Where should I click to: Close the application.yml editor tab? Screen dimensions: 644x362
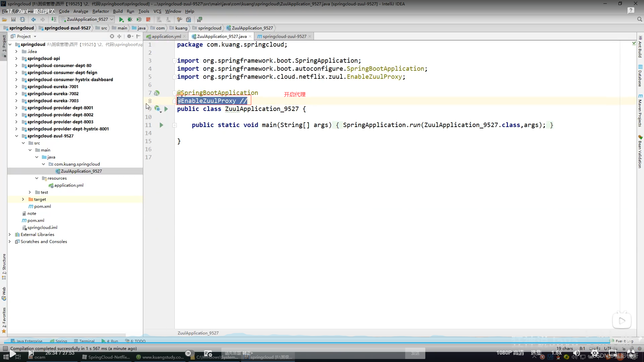click(x=184, y=36)
